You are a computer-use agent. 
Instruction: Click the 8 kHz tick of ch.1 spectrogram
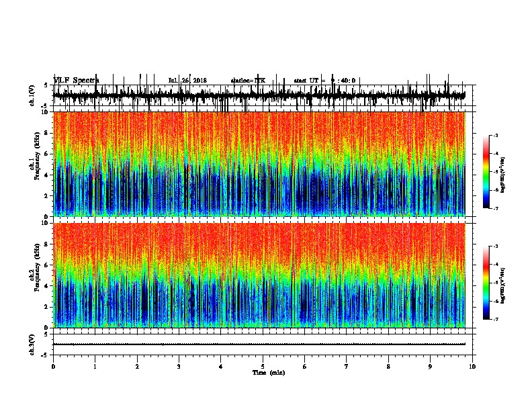(47, 133)
